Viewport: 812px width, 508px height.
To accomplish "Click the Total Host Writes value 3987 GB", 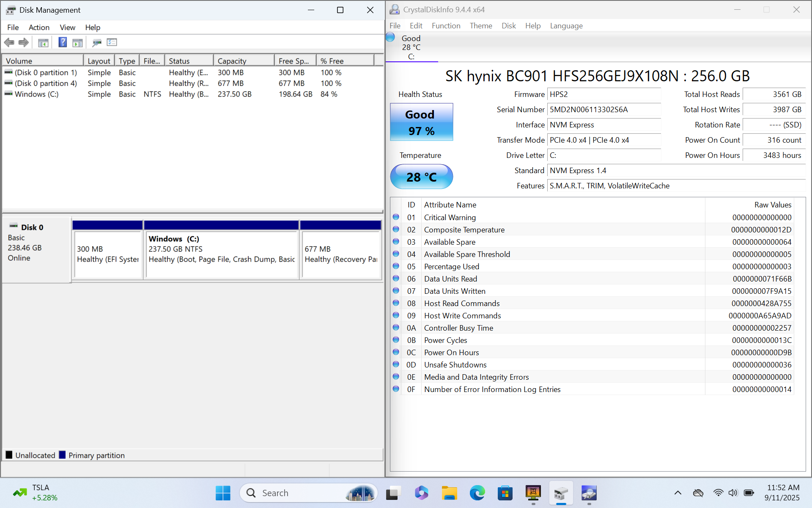I will (774, 110).
